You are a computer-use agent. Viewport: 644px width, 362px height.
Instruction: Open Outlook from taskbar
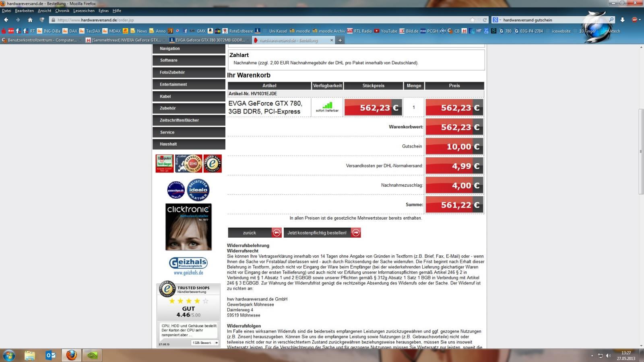[x=51, y=356]
